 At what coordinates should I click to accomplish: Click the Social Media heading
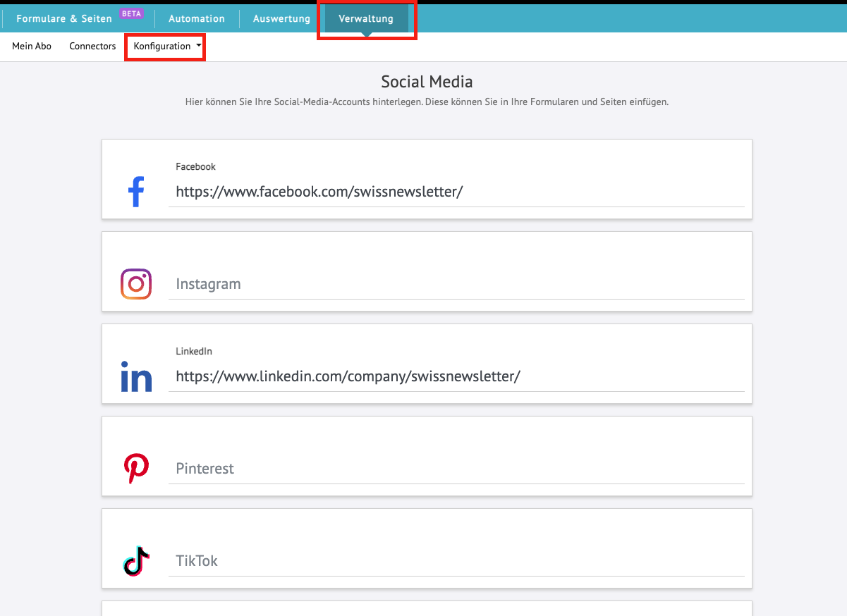[427, 81]
